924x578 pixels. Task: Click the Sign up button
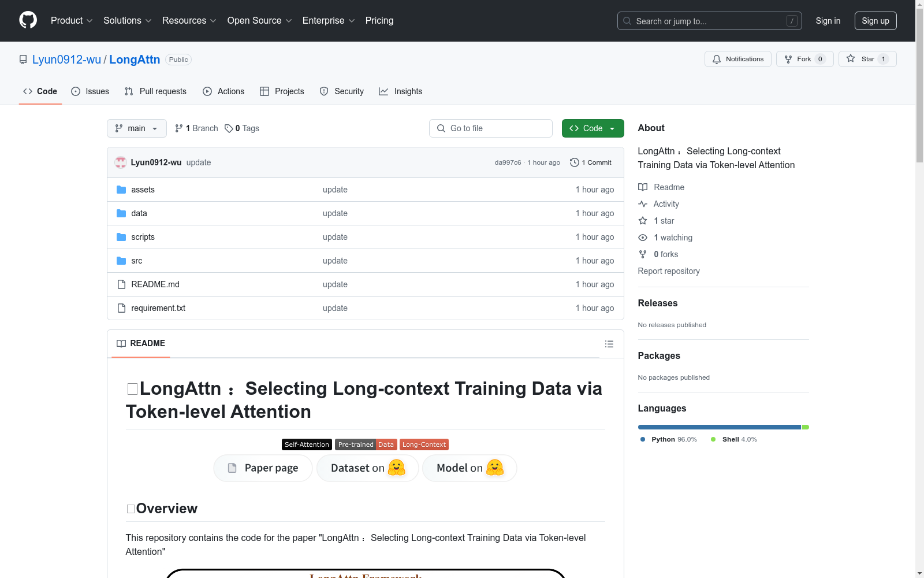(875, 21)
